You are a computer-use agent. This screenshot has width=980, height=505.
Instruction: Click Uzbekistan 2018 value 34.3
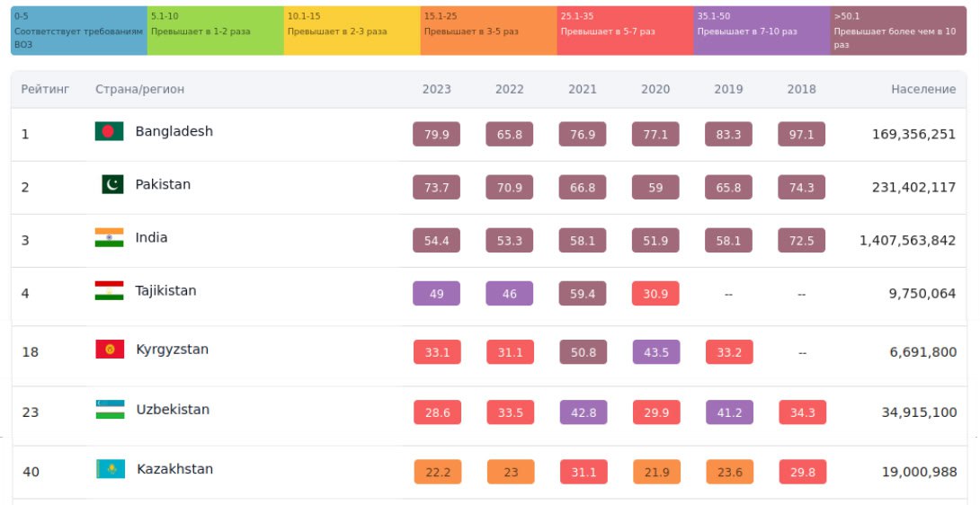click(x=803, y=412)
